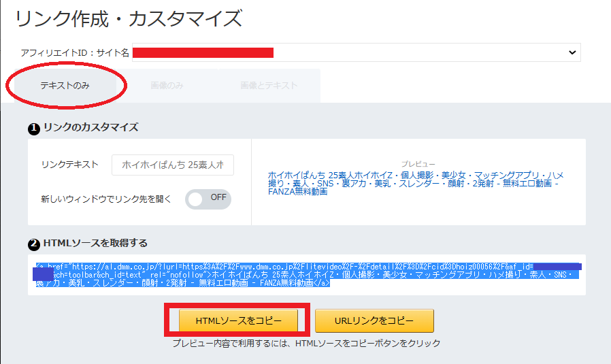Screen dimensions: 611x364
Task: Toggle the new window OFF switch
Action: point(208,199)
